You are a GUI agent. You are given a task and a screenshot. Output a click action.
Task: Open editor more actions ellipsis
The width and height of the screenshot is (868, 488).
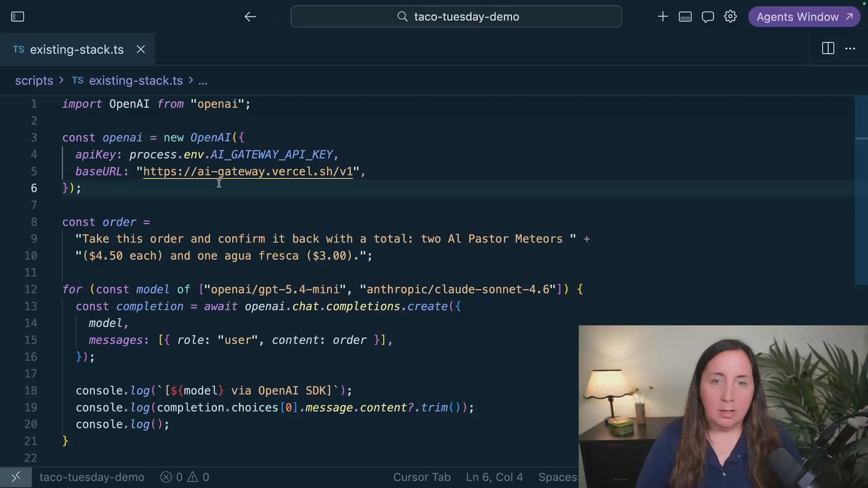click(x=850, y=48)
